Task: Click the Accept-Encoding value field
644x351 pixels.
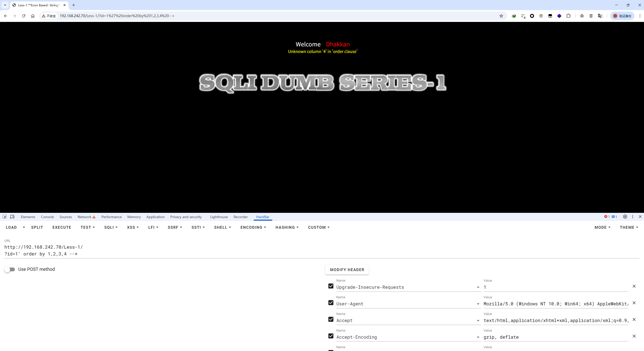Action: click(556, 337)
